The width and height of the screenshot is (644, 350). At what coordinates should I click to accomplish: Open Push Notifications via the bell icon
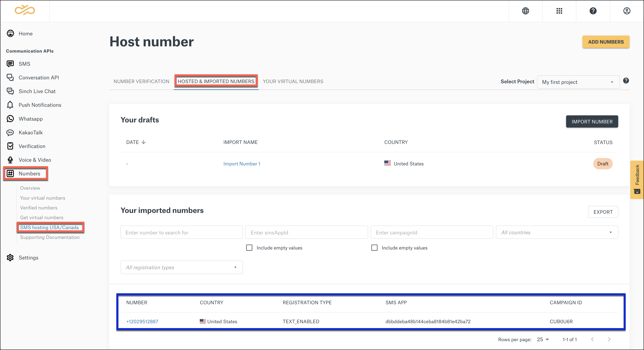pyautogui.click(x=10, y=105)
